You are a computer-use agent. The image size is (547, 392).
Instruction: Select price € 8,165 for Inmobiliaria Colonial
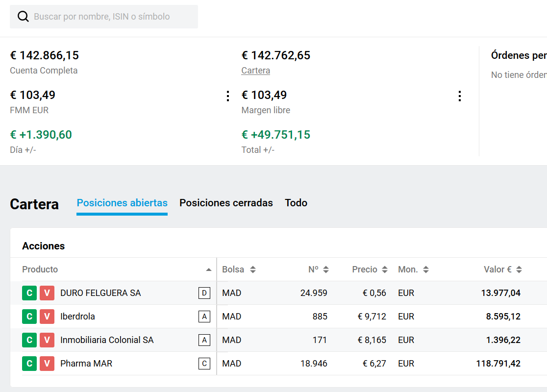click(x=372, y=340)
